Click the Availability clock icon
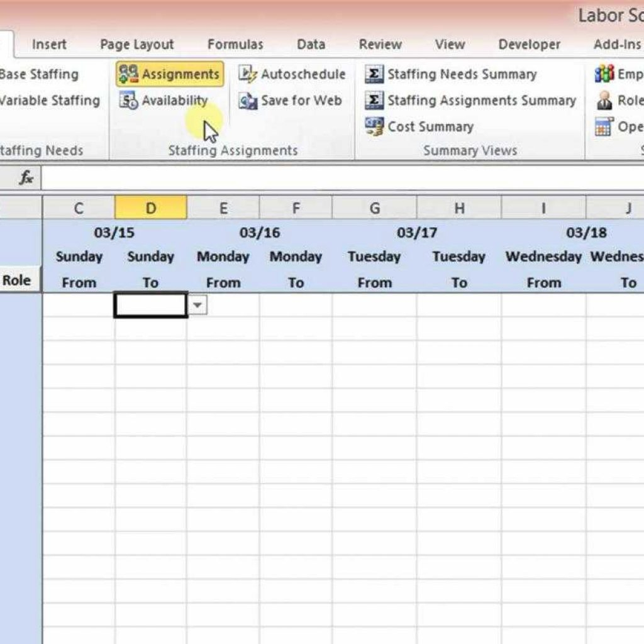This screenshot has width=644, height=644. [128, 101]
